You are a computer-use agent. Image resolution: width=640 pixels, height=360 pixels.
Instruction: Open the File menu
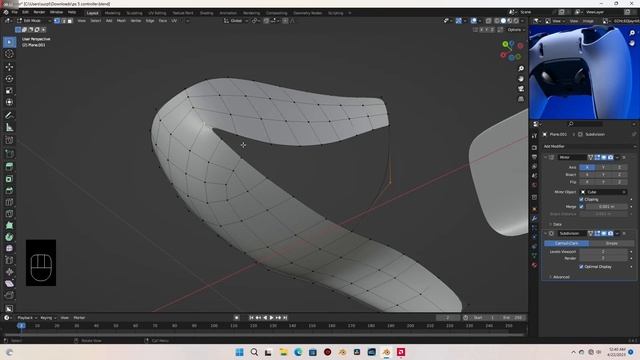15,13
